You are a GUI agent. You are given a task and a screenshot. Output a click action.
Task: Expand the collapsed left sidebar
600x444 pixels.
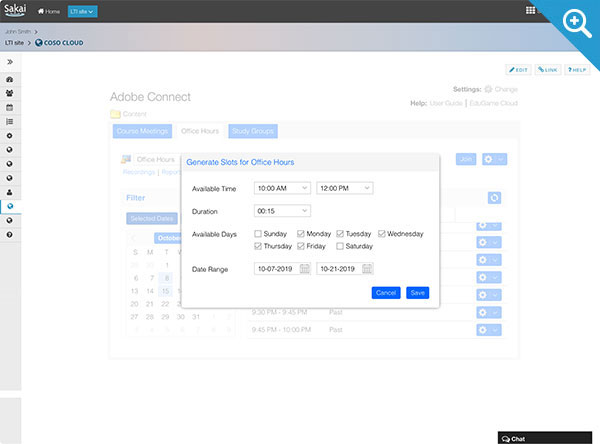[x=10, y=62]
